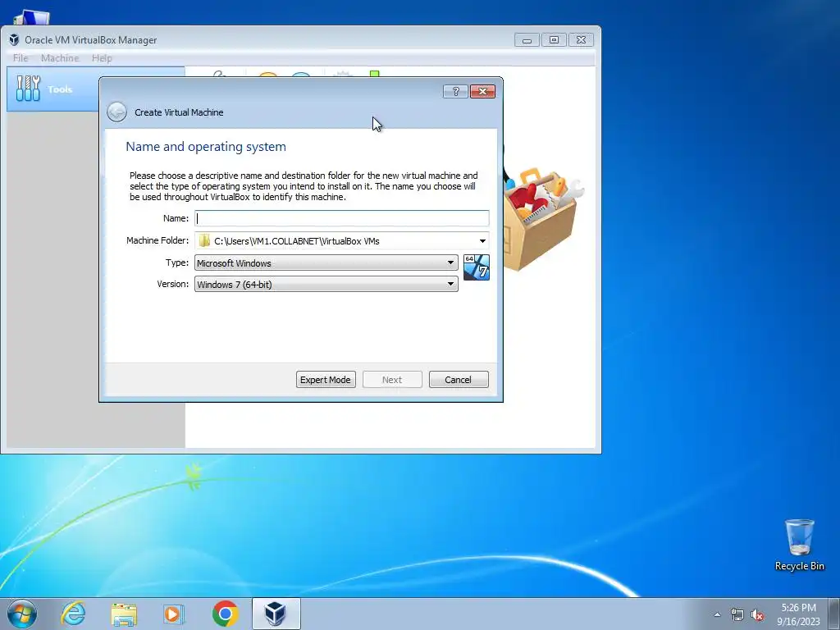Maximize the VirtualBox Manager window
Image resolution: width=840 pixels, height=630 pixels.
(x=554, y=40)
